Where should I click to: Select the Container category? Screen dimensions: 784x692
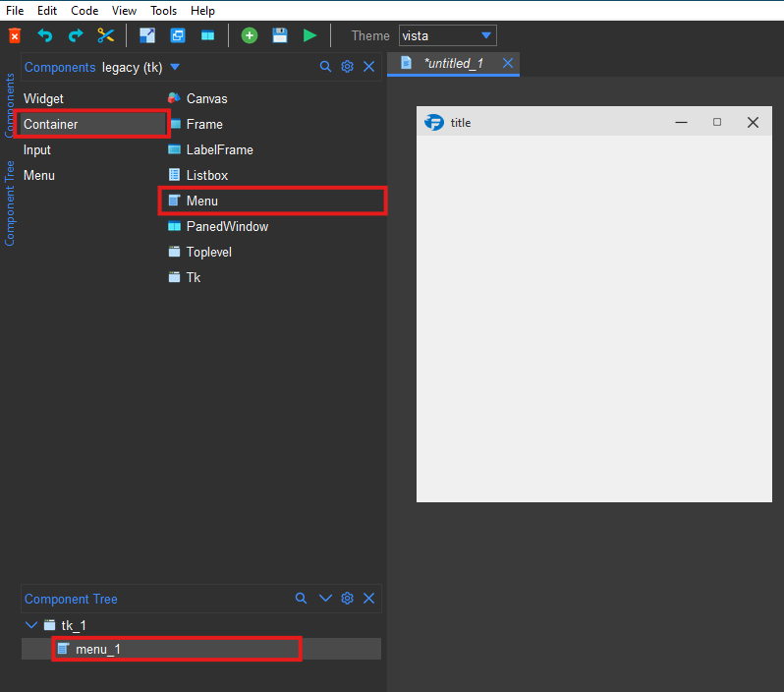pos(92,124)
